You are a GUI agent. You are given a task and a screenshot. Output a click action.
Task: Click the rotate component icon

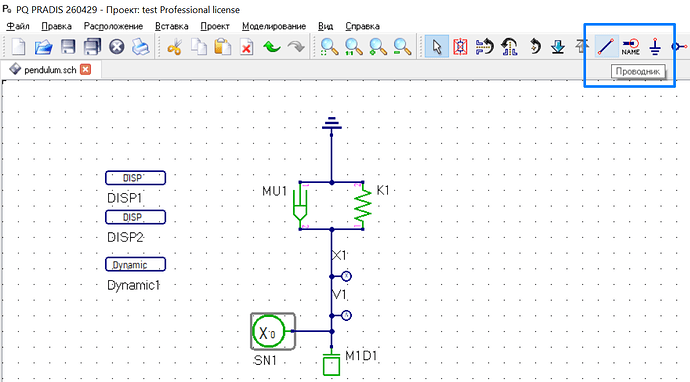click(534, 46)
